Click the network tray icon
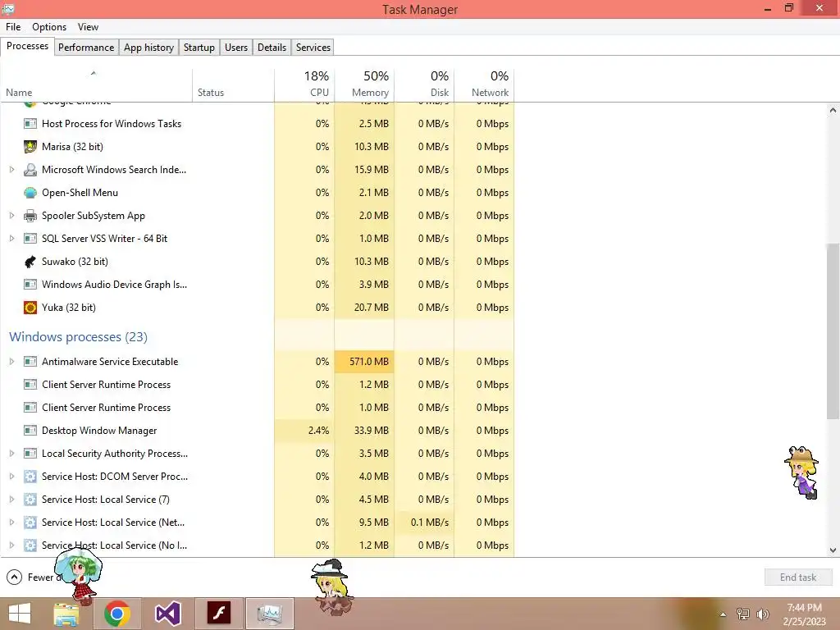Screen dimensions: 840x630 click(743, 614)
